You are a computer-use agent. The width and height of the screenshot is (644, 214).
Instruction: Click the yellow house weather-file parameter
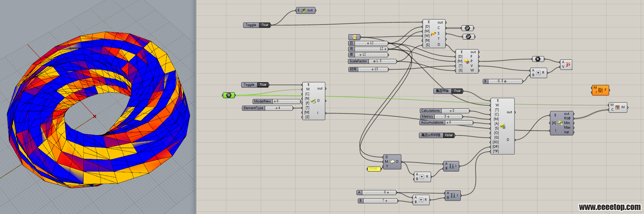pyautogui.click(x=355, y=37)
